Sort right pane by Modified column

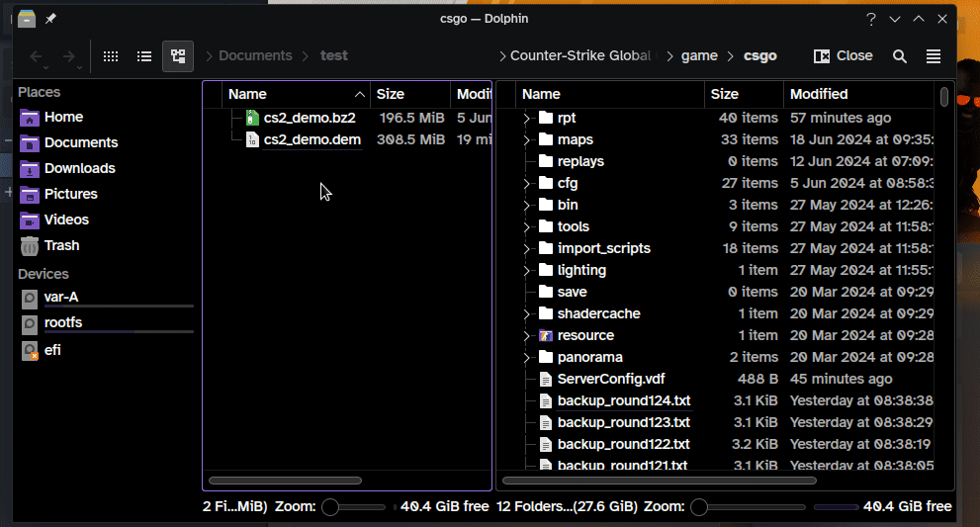tap(859, 94)
